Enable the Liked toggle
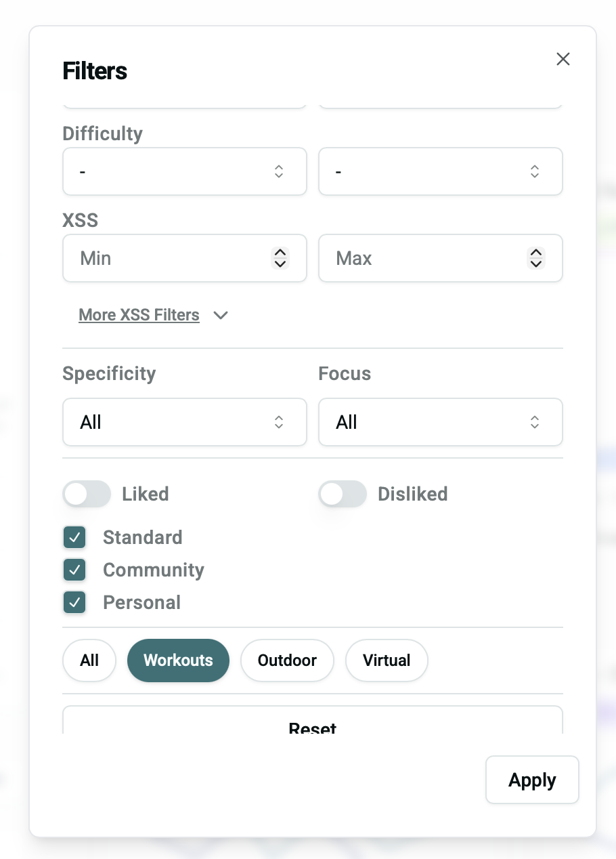The image size is (616, 859). tap(87, 494)
